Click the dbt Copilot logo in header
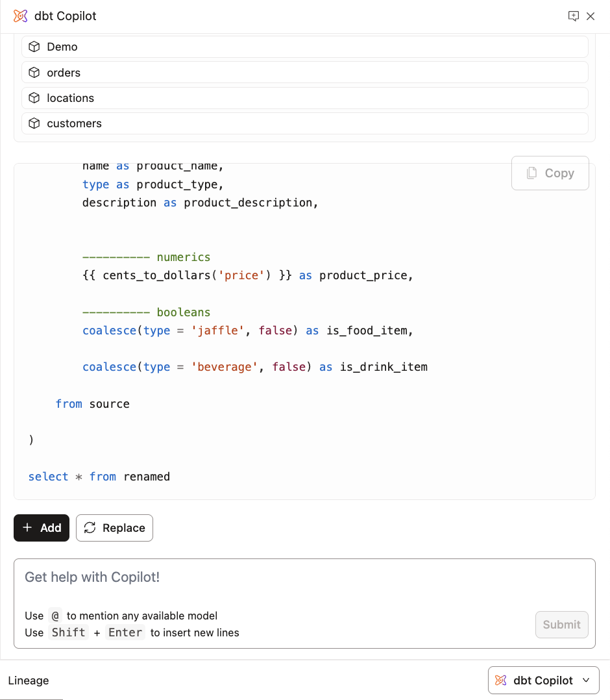The image size is (610, 700). (21, 16)
